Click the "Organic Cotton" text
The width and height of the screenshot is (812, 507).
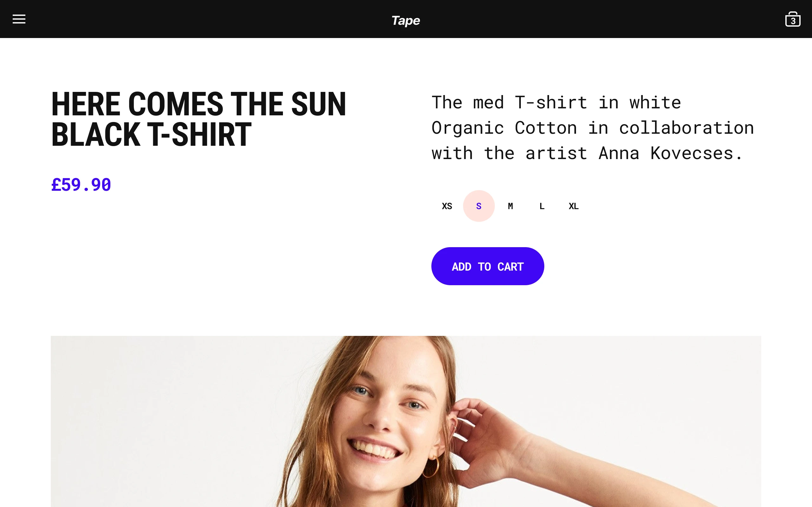coord(504,128)
